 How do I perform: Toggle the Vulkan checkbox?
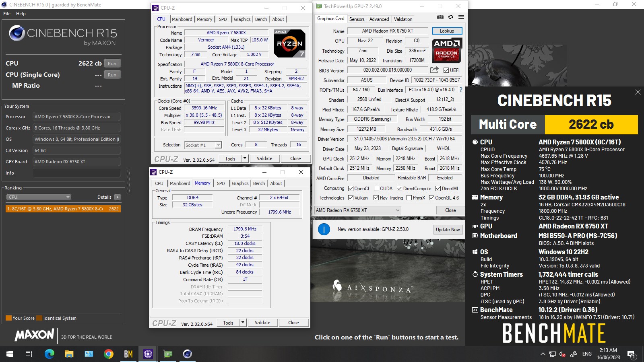click(x=351, y=198)
